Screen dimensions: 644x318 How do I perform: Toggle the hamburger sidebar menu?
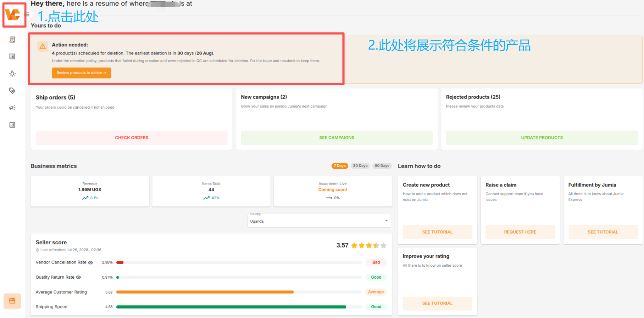(x=27, y=14)
